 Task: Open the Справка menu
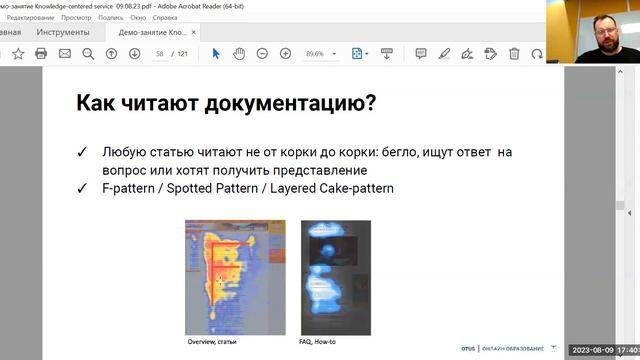(165, 18)
